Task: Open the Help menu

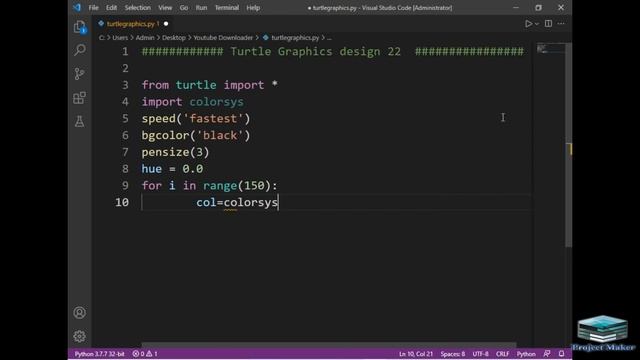Action: click(253, 8)
